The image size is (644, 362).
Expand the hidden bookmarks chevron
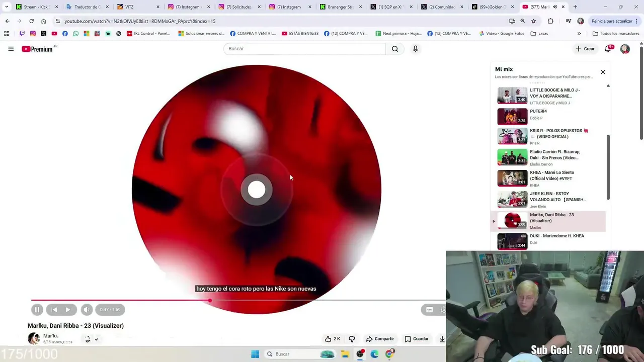(x=579, y=34)
